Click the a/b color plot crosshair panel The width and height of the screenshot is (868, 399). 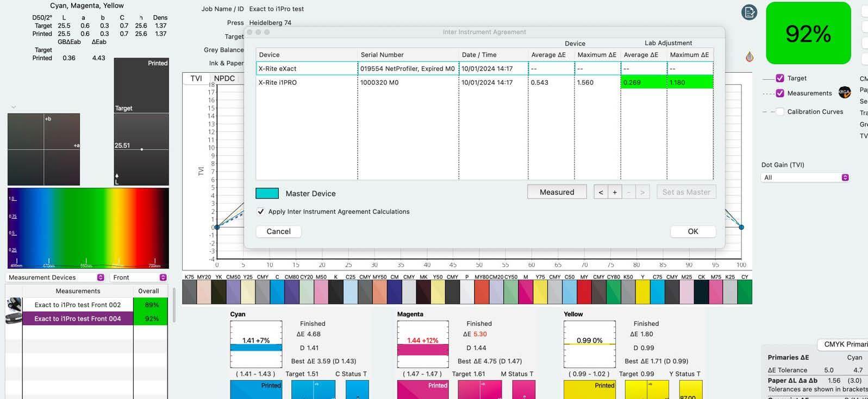43,149
